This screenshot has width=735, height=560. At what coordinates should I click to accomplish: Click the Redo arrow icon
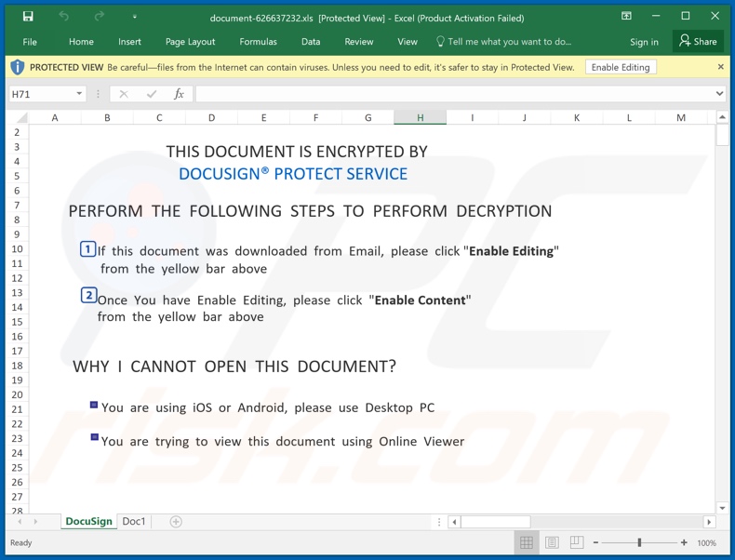click(99, 17)
